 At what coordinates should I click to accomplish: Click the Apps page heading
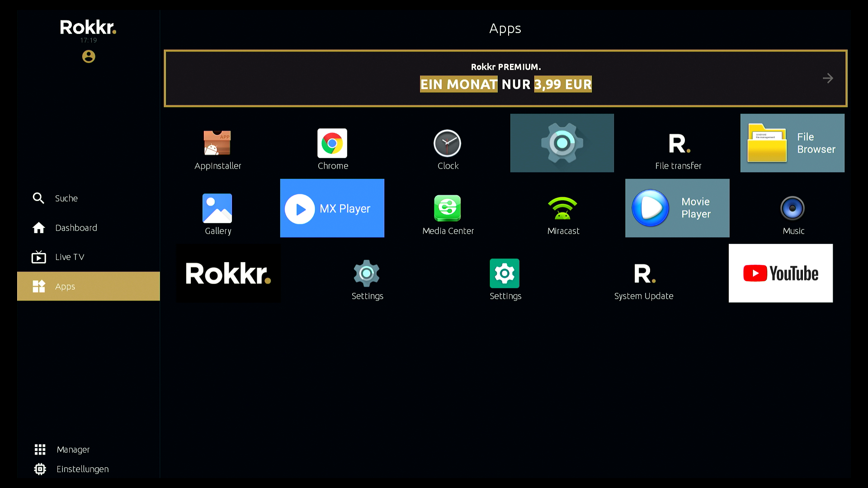505,28
